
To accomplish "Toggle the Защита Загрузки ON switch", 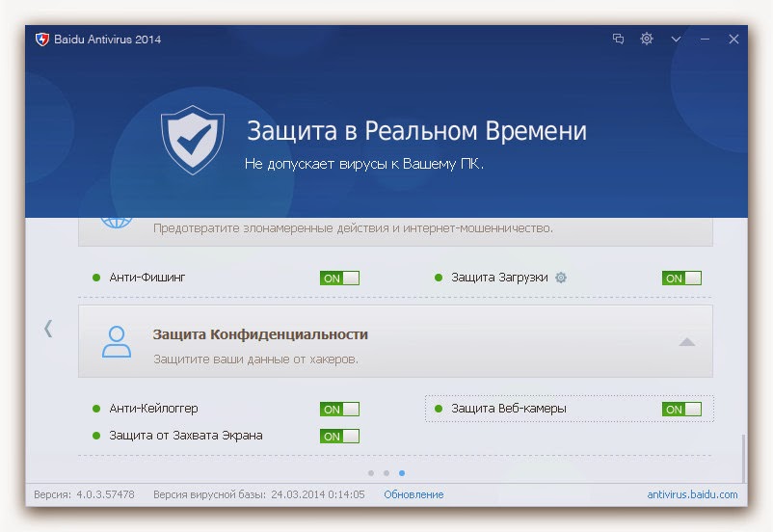I will 681,279.
